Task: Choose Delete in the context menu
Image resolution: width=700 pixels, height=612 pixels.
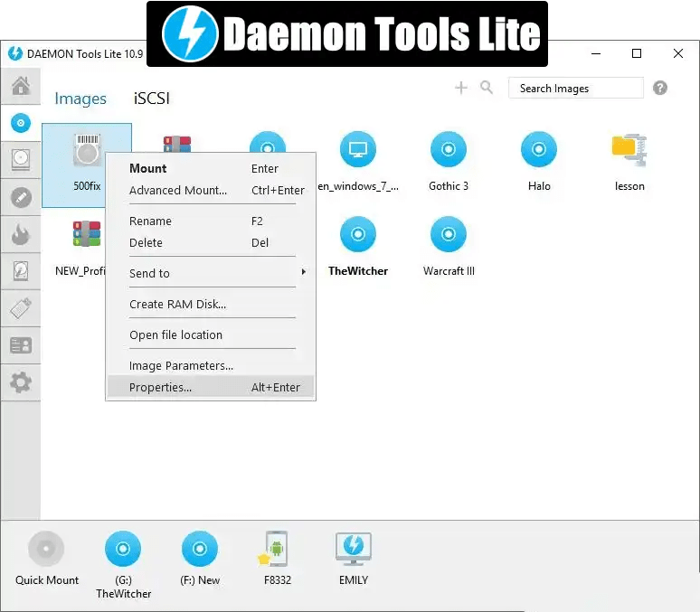Action: pyautogui.click(x=211, y=243)
